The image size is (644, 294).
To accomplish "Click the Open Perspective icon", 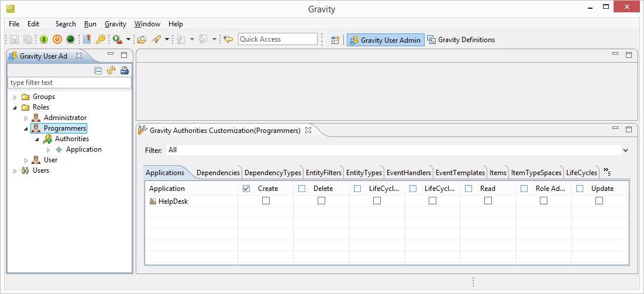I will pos(335,40).
